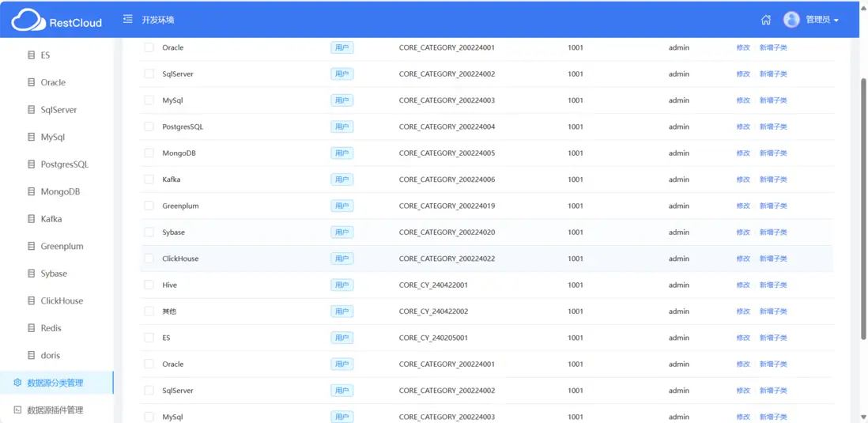Tick the MongoDB row checkbox

149,153
